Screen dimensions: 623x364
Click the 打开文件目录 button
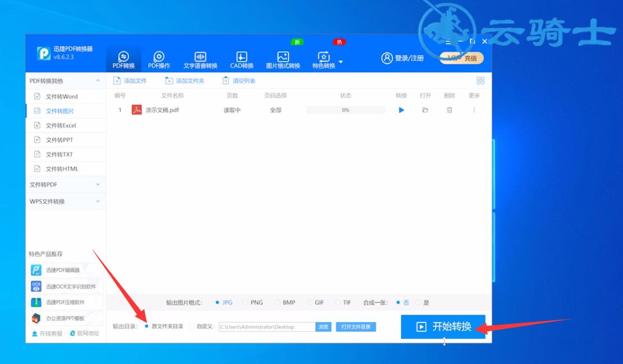click(x=356, y=326)
